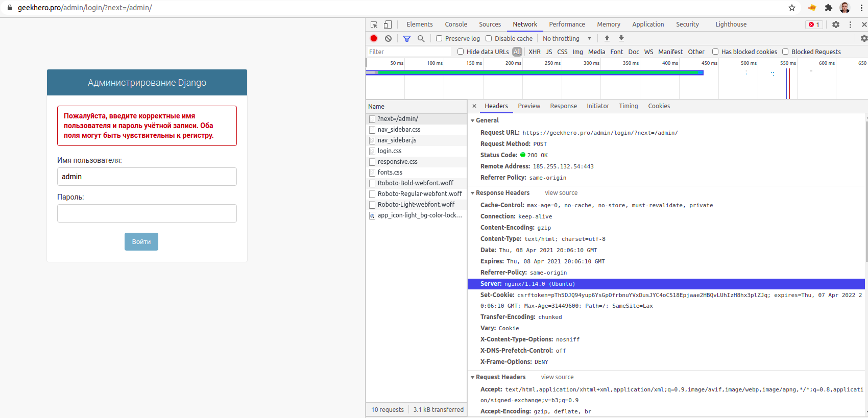Open the Sources tab

click(x=490, y=24)
